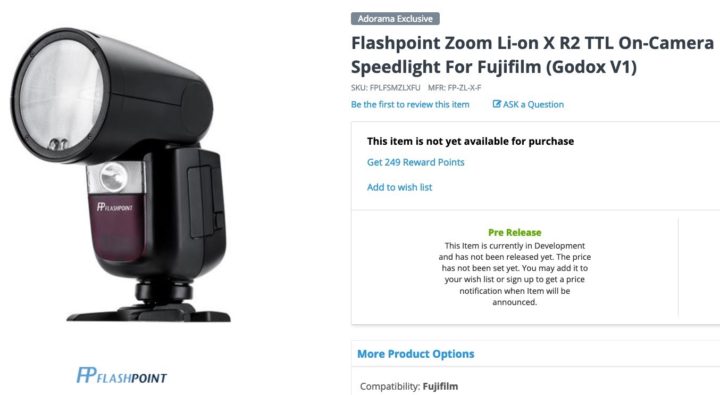Click the Flashpoint brand logo below product
Viewport: 720px width, 395px height.
pos(122,375)
